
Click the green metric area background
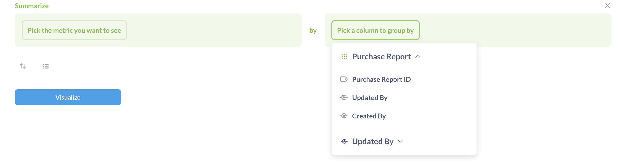point(200,30)
